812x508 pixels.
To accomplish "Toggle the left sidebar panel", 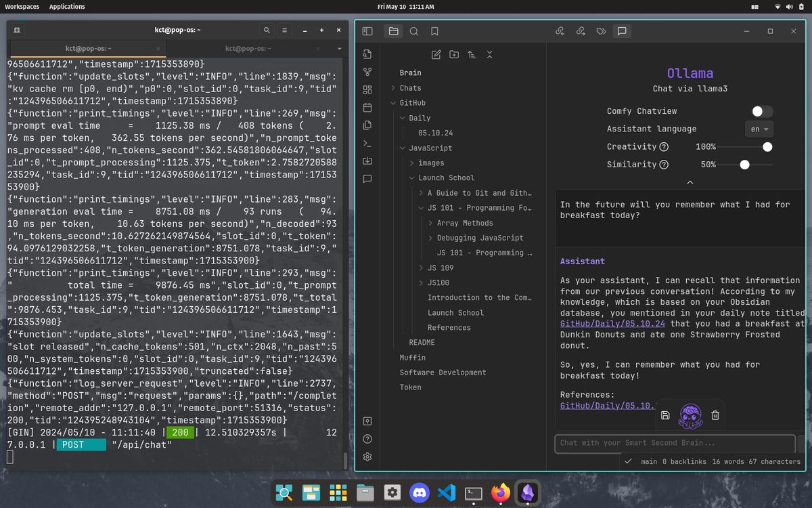I will tap(367, 31).
